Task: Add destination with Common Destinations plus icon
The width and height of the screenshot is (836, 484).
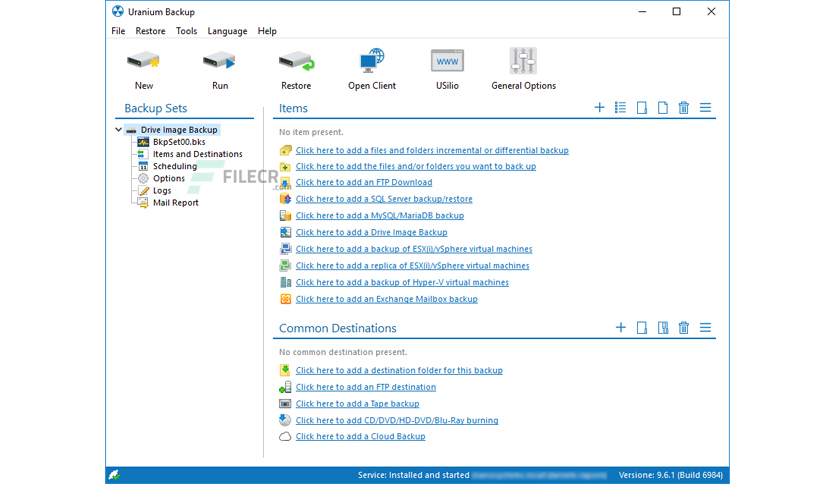Action: click(621, 327)
